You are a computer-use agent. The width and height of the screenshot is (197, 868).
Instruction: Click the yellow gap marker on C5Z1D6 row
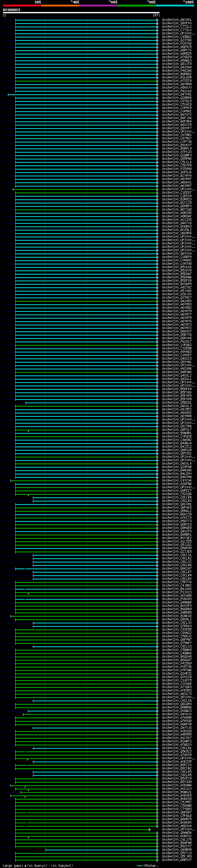[29, 495]
